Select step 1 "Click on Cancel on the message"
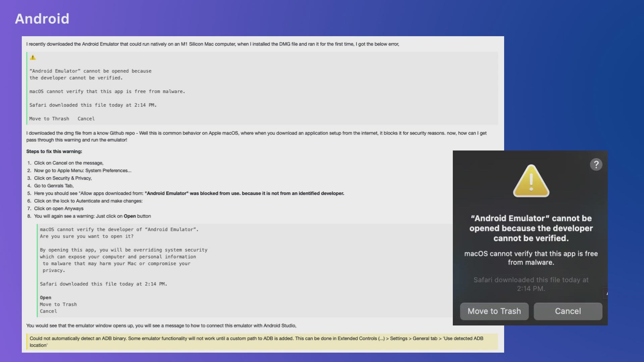Screen dimensions: 644x362 68,163
